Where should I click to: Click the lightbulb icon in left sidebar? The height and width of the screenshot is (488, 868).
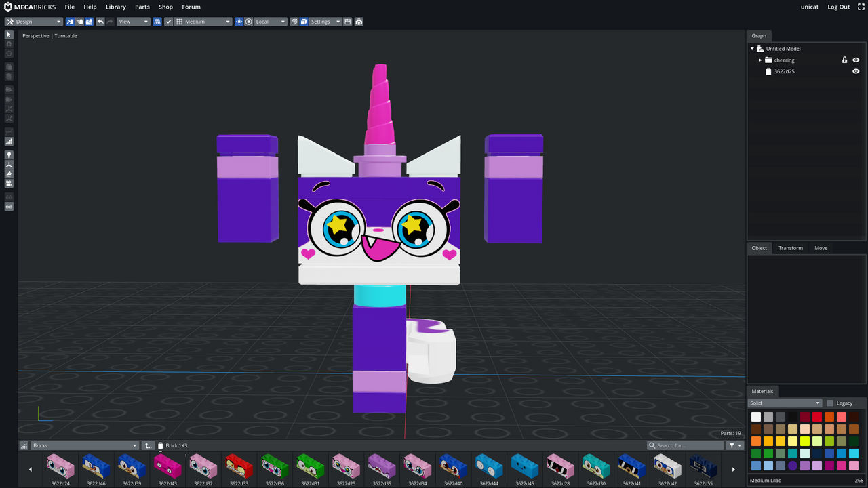click(9, 155)
